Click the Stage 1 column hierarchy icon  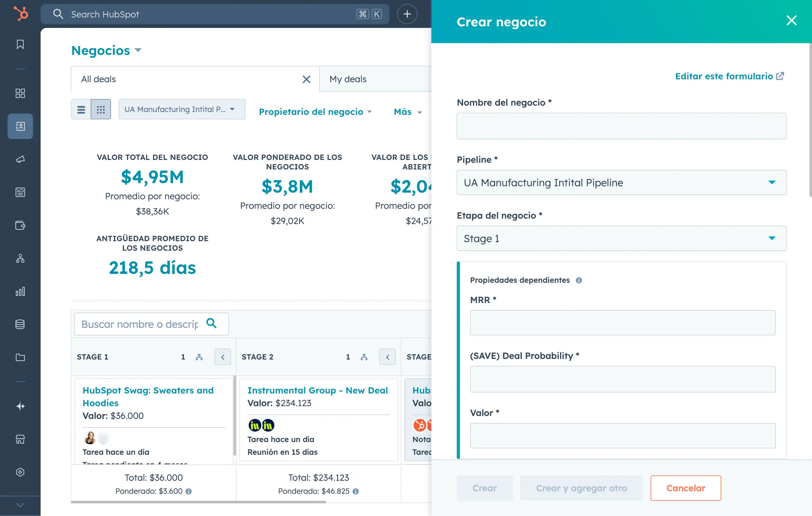(199, 357)
